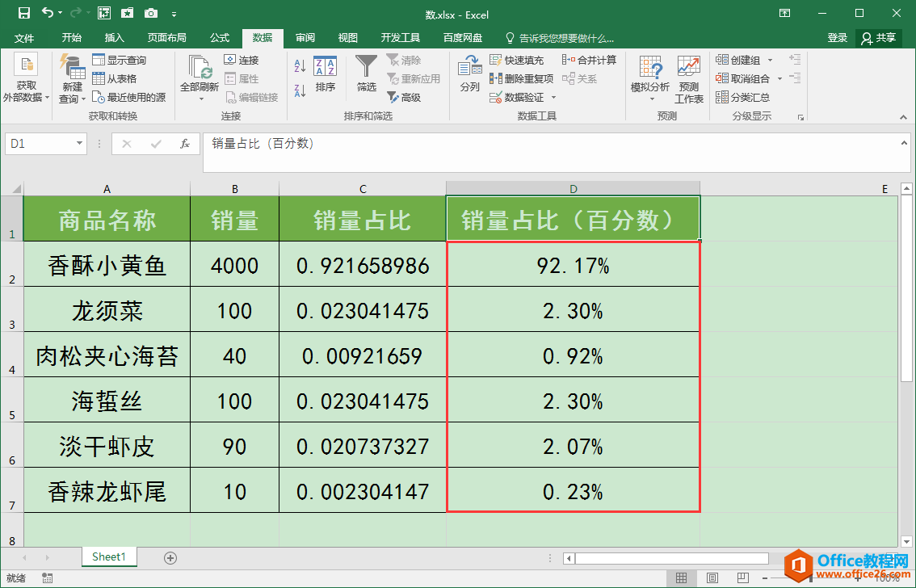Open 获取外部数据 dropdown
Viewport: 916px width, 588px height.
[x=26, y=78]
